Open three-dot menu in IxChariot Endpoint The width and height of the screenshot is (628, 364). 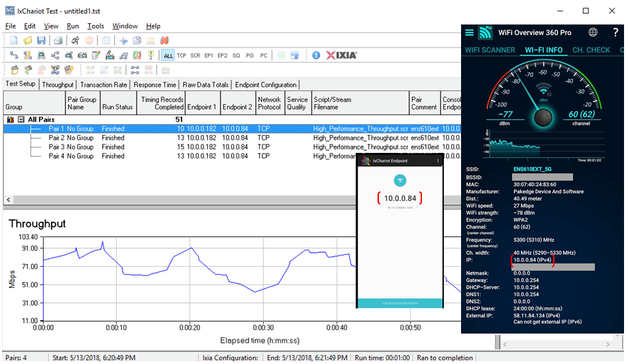point(438,161)
